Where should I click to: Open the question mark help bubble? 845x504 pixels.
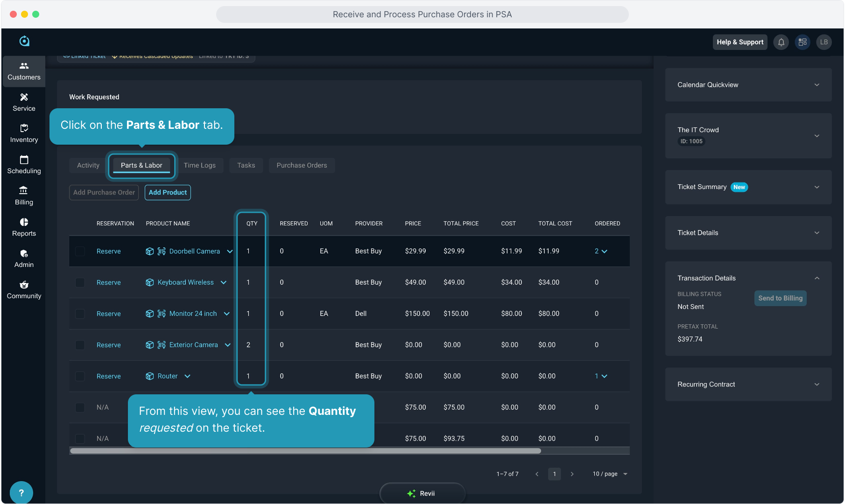click(21, 492)
